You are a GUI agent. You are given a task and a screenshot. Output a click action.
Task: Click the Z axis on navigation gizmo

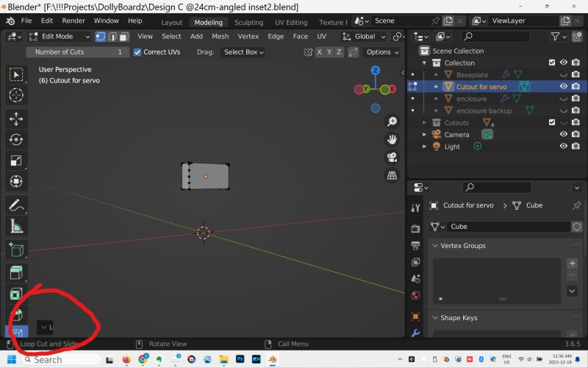coord(376,70)
